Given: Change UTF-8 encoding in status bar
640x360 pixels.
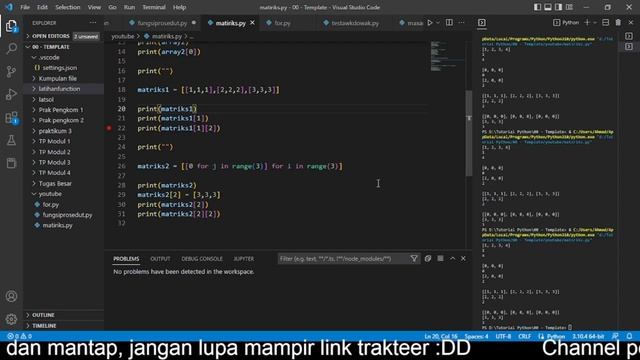Looking at the screenshot, I should 503,336.
